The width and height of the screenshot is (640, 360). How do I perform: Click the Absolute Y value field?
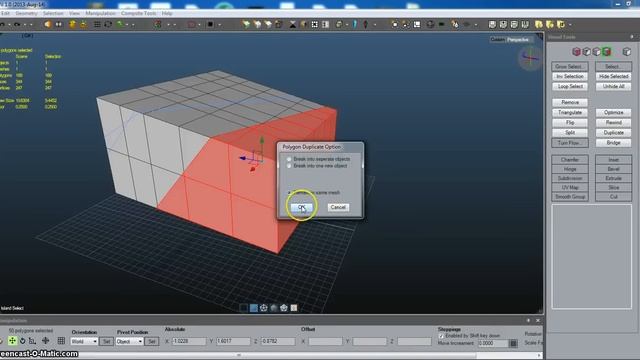coord(233,341)
